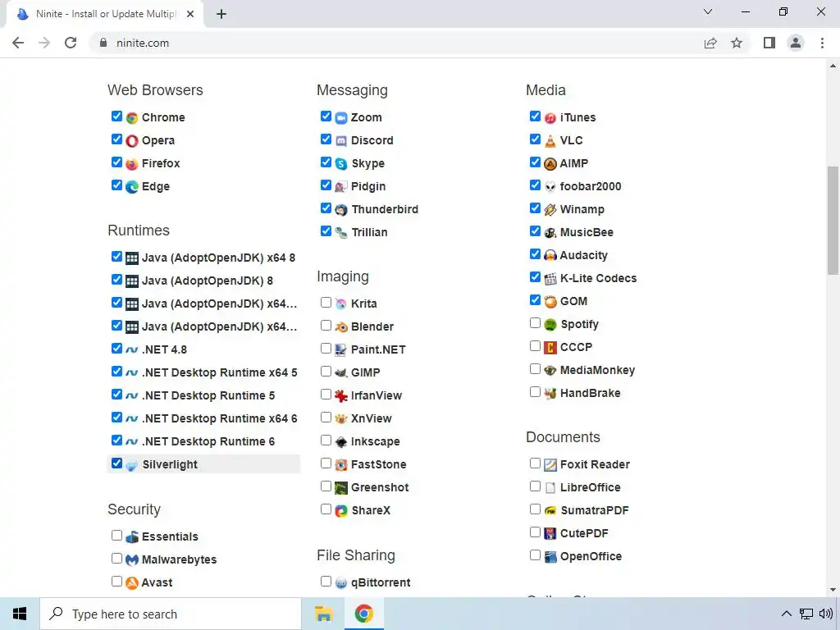Click the Silverlight icon
Viewport: 840px width, 630px height.
[132, 465]
